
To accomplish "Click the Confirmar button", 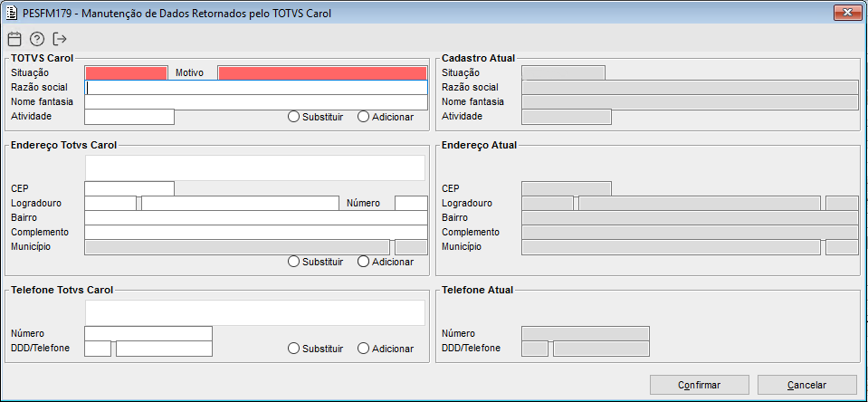I will point(699,385).
